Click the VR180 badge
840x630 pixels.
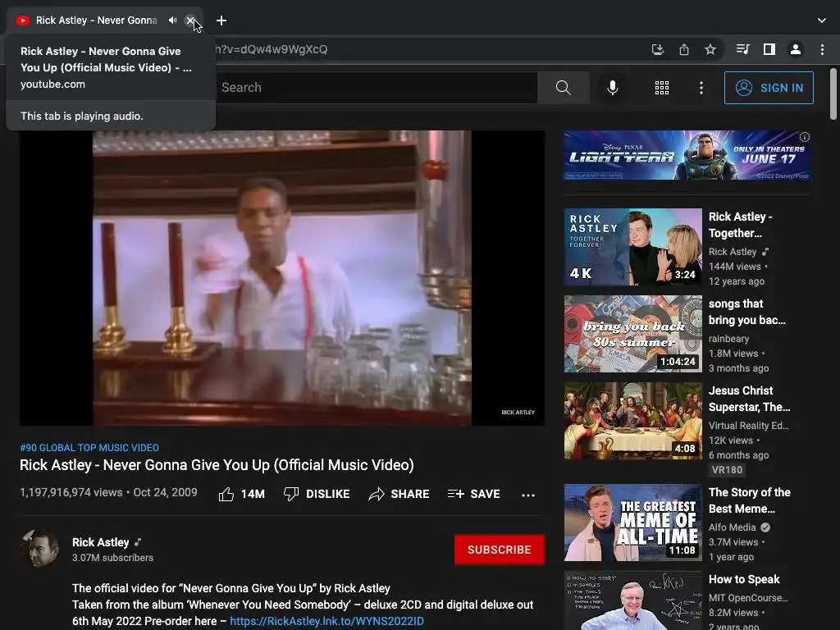[x=727, y=470]
